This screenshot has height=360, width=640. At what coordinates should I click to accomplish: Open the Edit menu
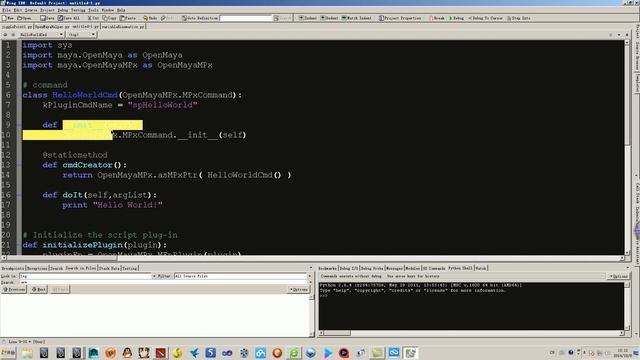tap(18, 10)
